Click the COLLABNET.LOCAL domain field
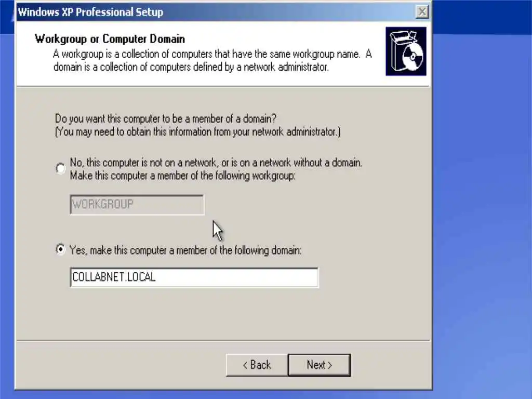The height and width of the screenshot is (399, 532). pyautogui.click(x=194, y=277)
